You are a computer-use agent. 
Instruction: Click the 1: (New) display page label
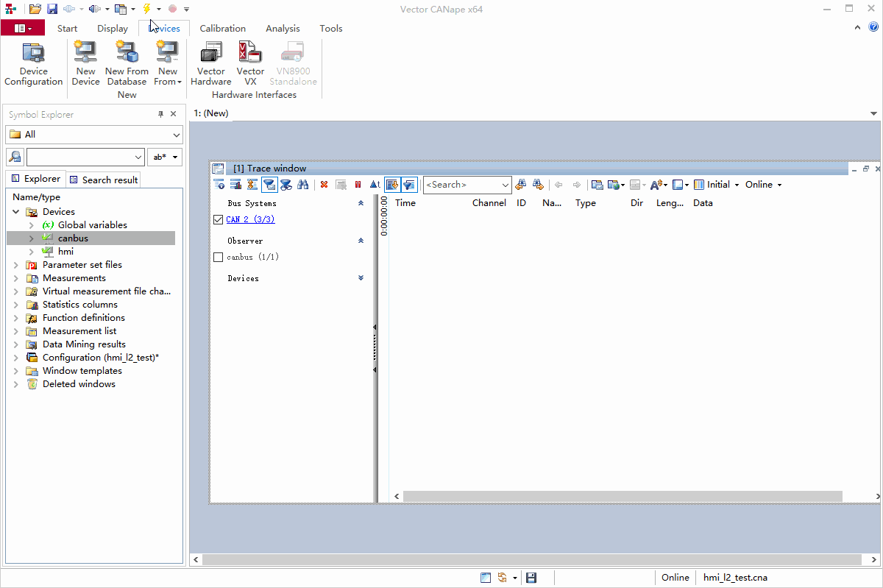[211, 113]
